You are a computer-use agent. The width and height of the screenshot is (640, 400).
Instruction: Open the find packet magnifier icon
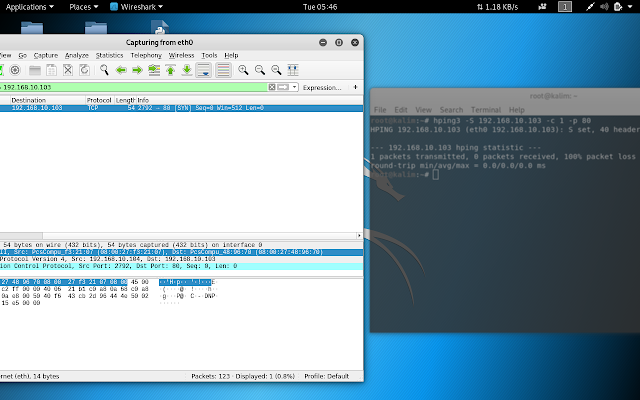104,70
